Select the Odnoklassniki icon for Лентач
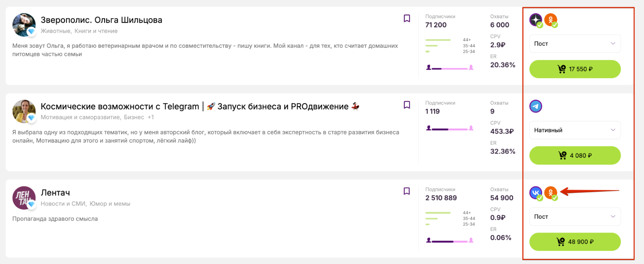The width and height of the screenshot is (644, 264). (551, 193)
